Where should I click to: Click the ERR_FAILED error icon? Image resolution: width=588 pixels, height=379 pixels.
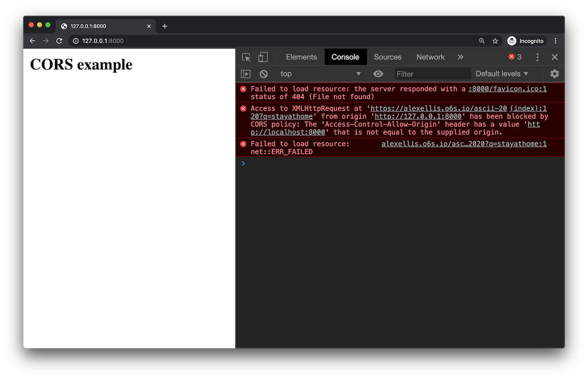243,144
